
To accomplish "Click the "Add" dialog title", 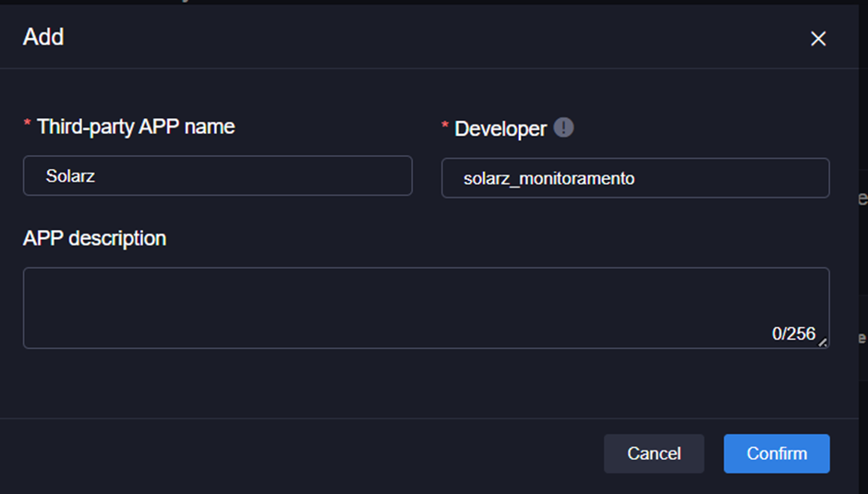I will point(43,38).
